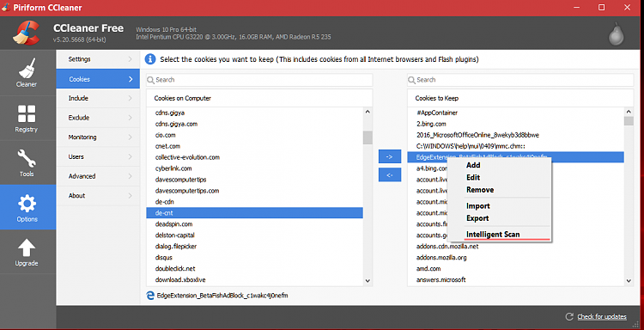The image size is (644, 330).
Task: Click the Piriform title bar icon
Action: (6, 8)
